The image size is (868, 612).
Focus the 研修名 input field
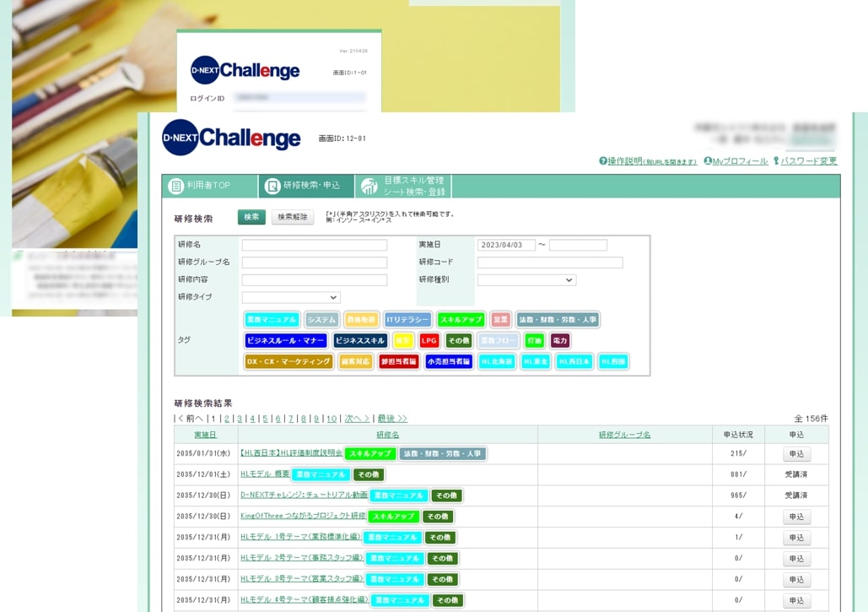tap(315, 245)
